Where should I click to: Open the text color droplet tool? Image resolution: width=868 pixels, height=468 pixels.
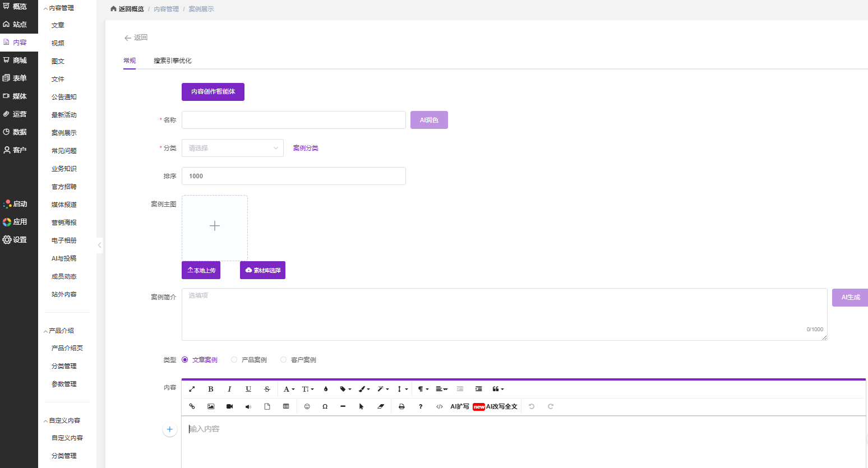click(326, 389)
